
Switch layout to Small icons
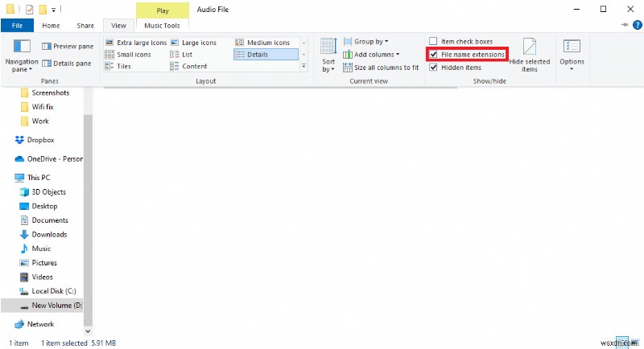tap(128, 55)
